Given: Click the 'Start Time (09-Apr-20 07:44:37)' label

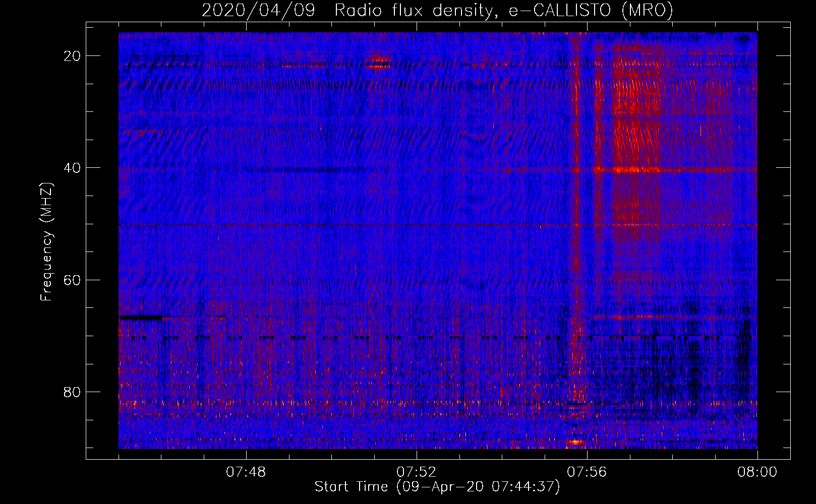Looking at the screenshot, I should tap(437, 487).
